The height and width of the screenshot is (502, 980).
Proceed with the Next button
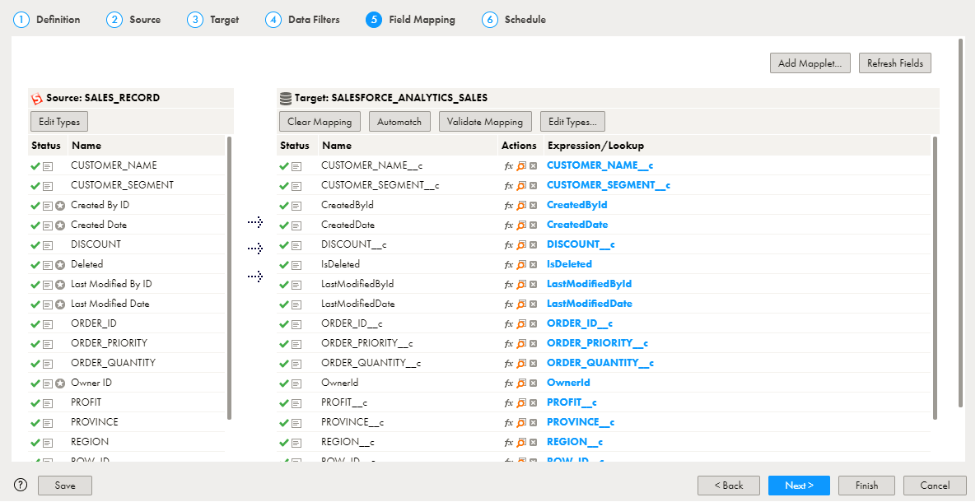click(x=799, y=486)
